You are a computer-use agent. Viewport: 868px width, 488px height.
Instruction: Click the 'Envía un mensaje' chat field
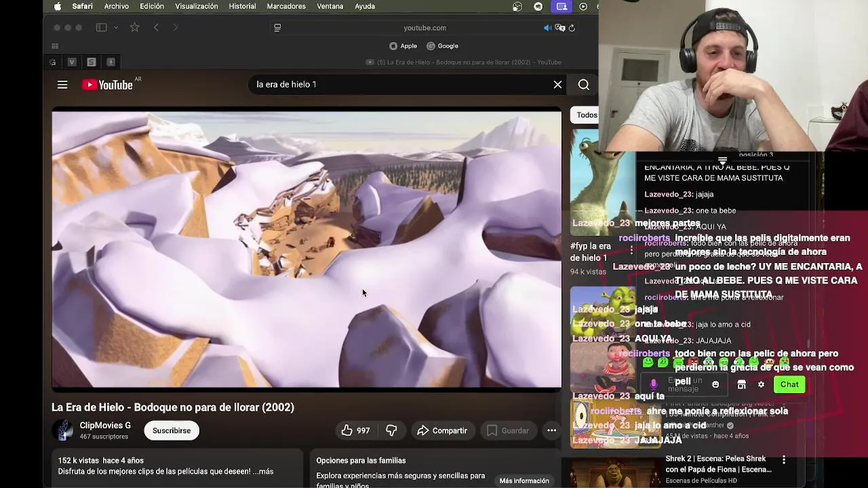pos(684,384)
